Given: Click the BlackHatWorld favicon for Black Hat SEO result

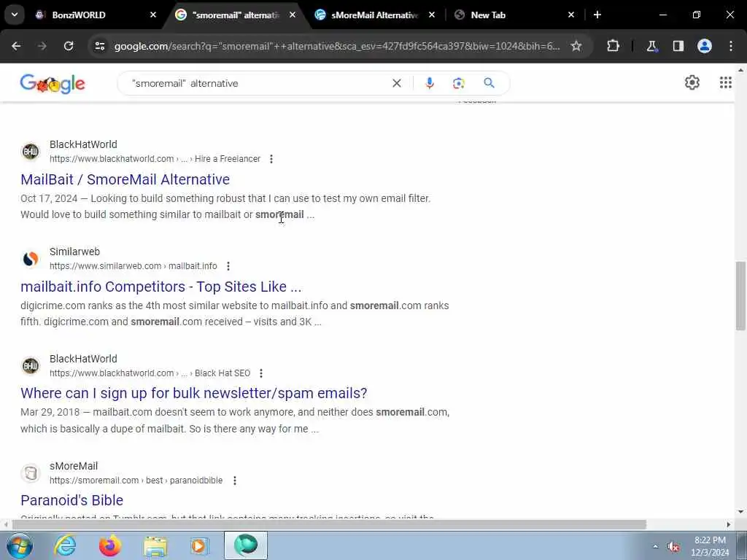Looking at the screenshot, I should 31,366.
